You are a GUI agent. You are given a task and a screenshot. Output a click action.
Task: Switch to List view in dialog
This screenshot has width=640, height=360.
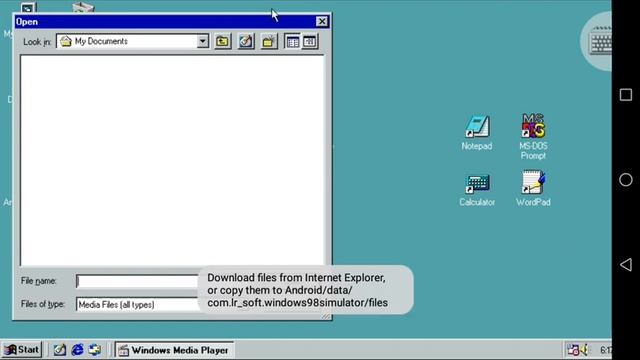293,41
